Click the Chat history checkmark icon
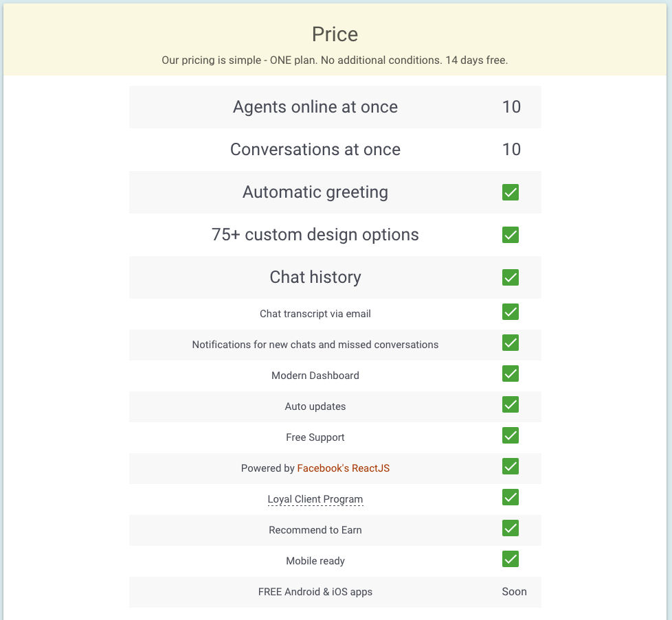The width and height of the screenshot is (672, 620). [511, 277]
